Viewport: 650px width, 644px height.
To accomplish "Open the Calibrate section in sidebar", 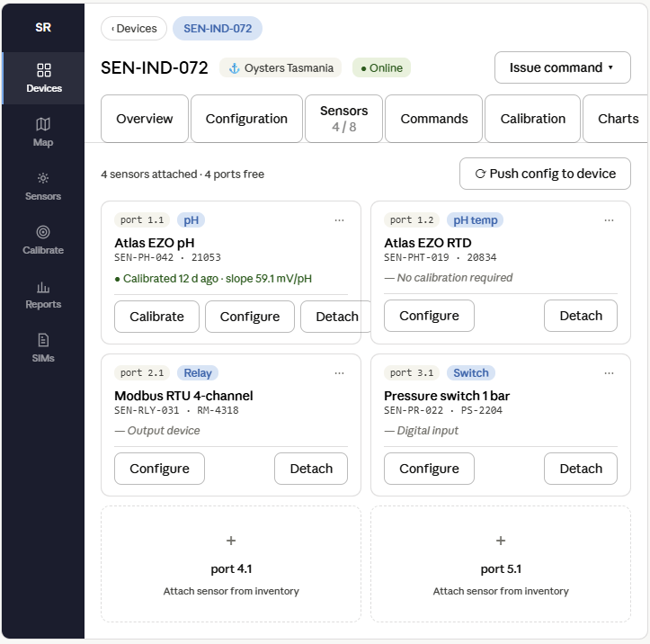I will coord(43,240).
